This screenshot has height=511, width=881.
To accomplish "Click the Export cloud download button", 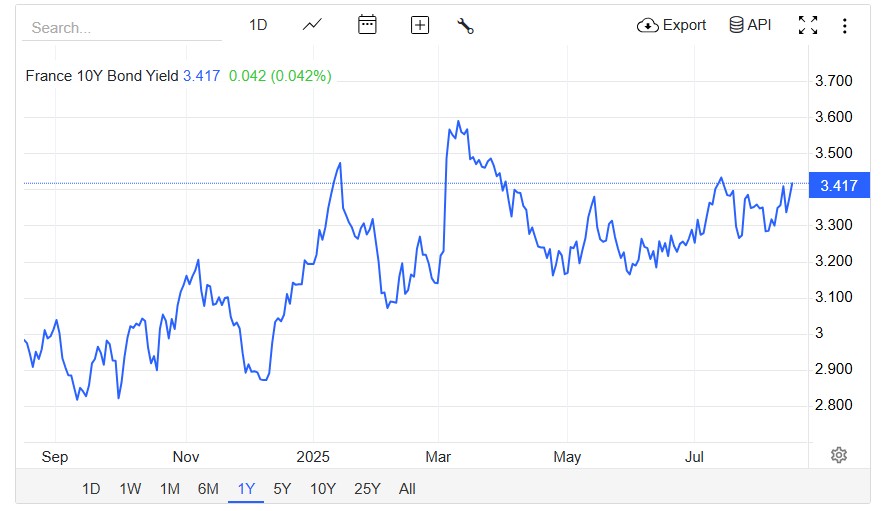I will coord(672,25).
